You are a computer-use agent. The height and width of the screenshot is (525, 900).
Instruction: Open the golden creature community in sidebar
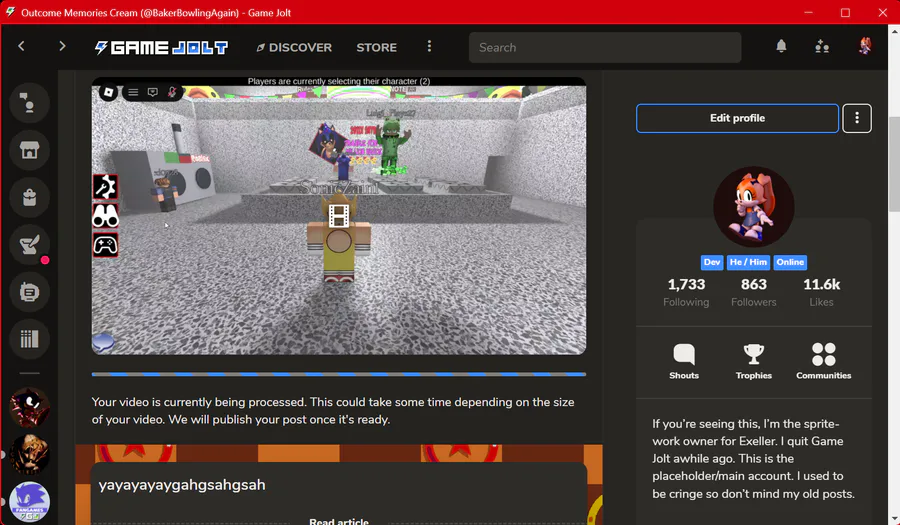pos(29,454)
